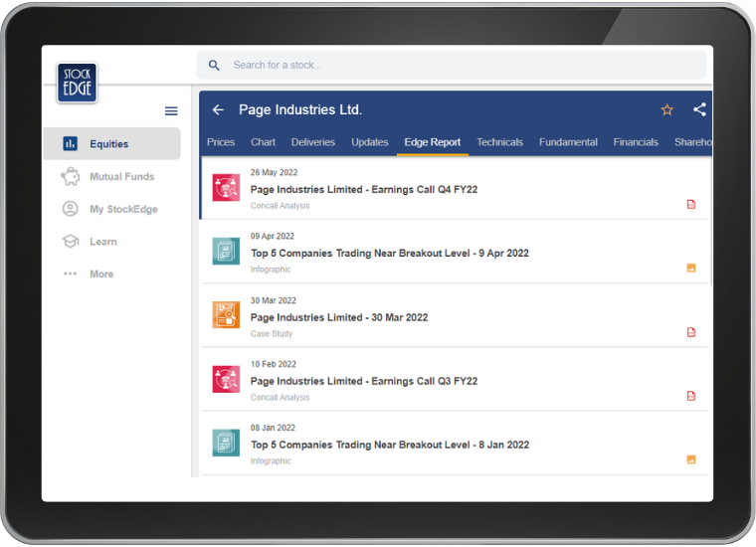
Task: Switch to the Chart tab
Action: [263, 142]
